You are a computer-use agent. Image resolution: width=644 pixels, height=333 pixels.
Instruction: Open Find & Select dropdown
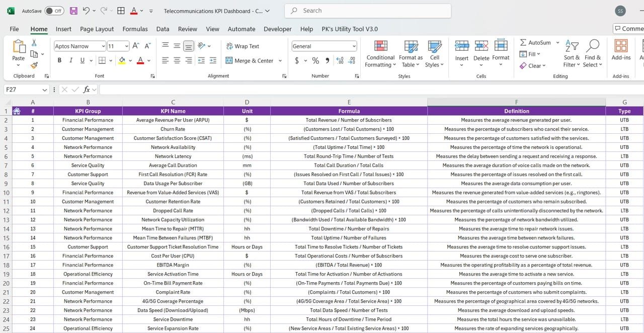pos(593,53)
